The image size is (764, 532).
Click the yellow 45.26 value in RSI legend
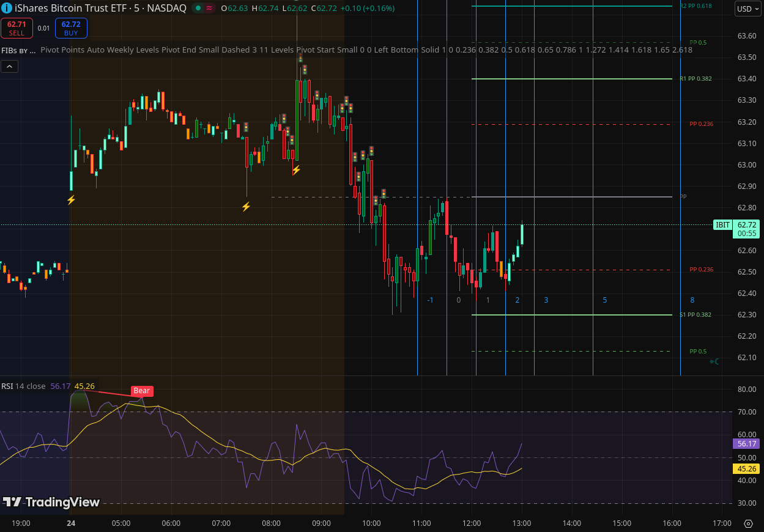tap(84, 386)
